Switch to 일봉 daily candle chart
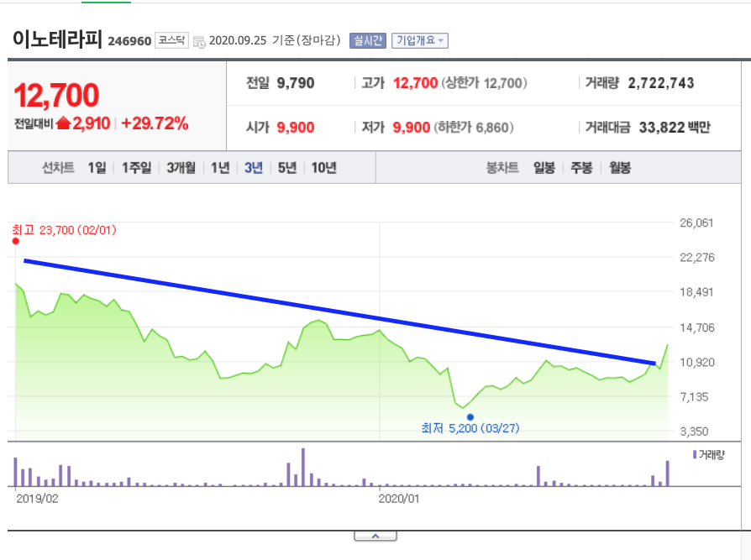Image resolution: width=751 pixels, height=560 pixels. (544, 168)
